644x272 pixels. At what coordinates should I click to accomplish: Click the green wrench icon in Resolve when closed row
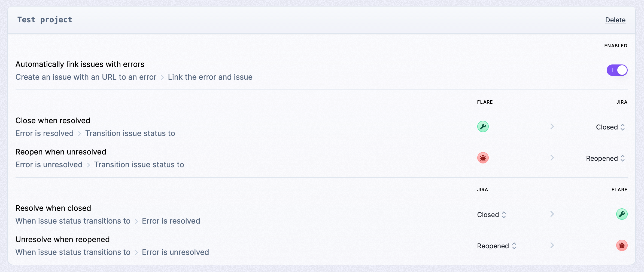pyautogui.click(x=622, y=214)
